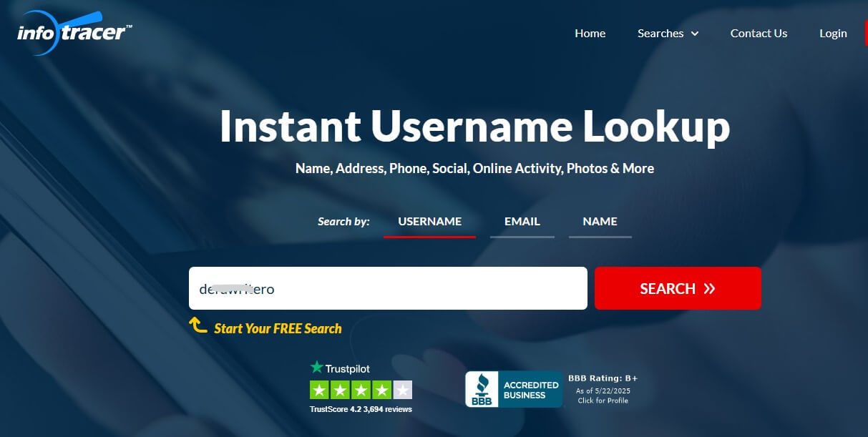Switch to the EMAIL tab
The image size is (868, 437).
[522, 221]
